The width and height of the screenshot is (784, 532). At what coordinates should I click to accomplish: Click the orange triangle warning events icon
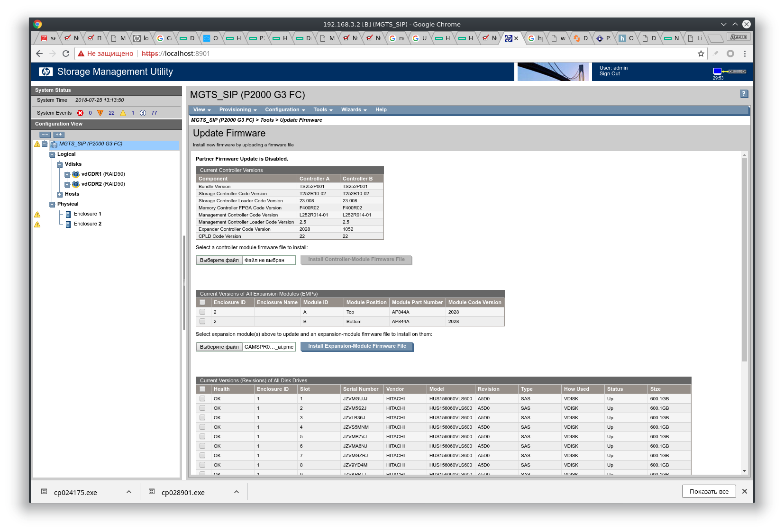[100, 113]
